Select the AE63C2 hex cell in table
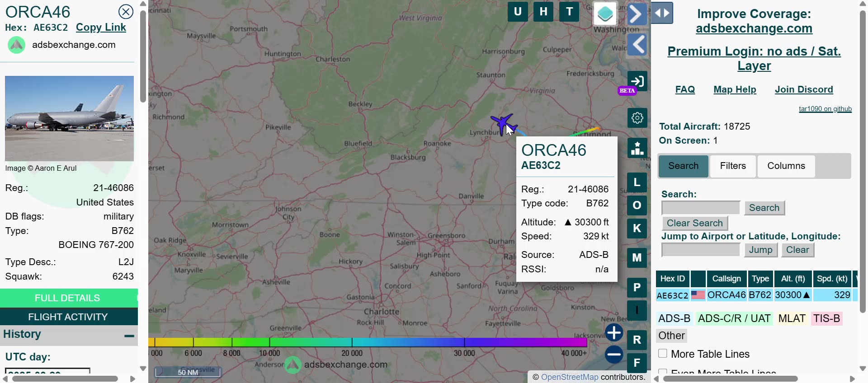868x383 pixels. click(673, 295)
